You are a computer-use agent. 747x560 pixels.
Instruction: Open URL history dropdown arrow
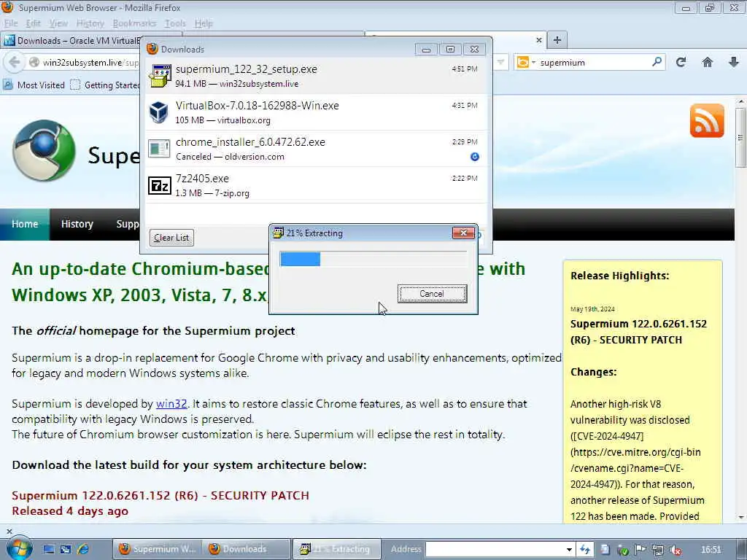pyautogui.click(x=500, y=63)
